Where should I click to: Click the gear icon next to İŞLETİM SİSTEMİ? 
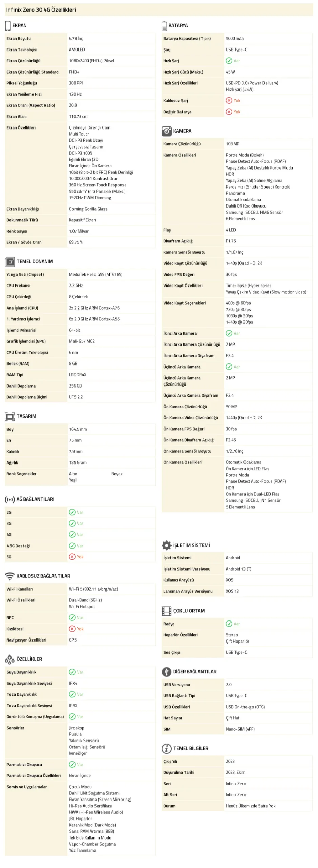tap(166, 545)
